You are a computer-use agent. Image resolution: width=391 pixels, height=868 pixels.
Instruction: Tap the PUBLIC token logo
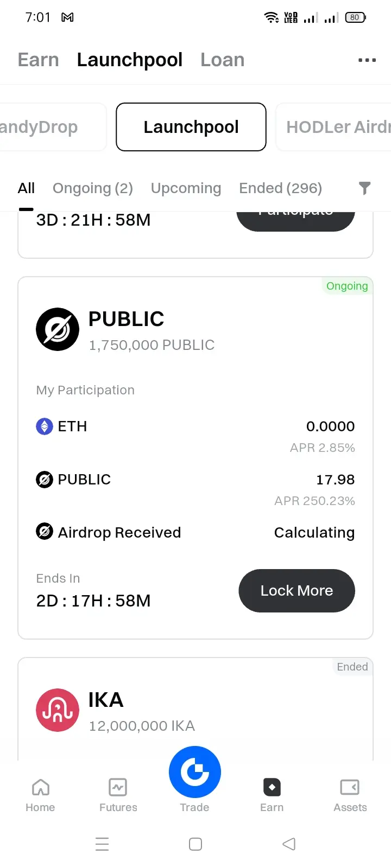[x=58, y=329]
